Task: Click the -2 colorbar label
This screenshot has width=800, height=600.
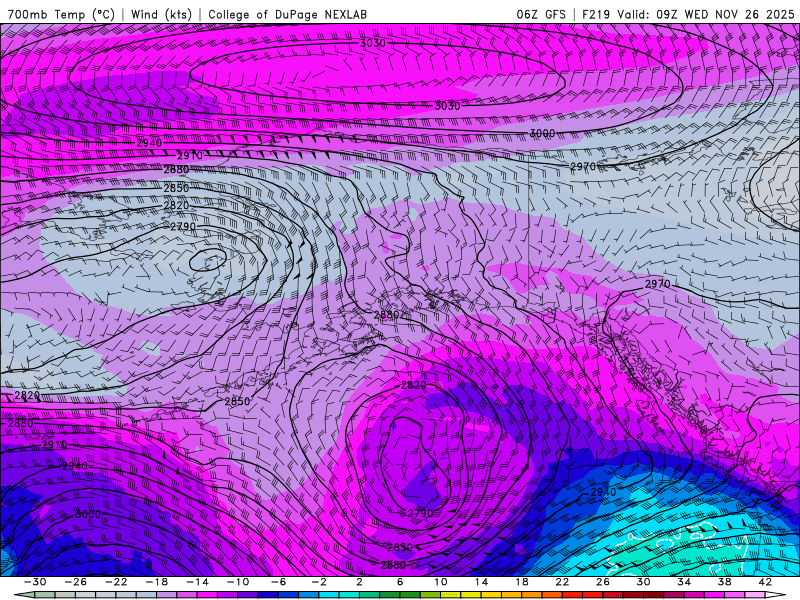Action: pos(319,582)
